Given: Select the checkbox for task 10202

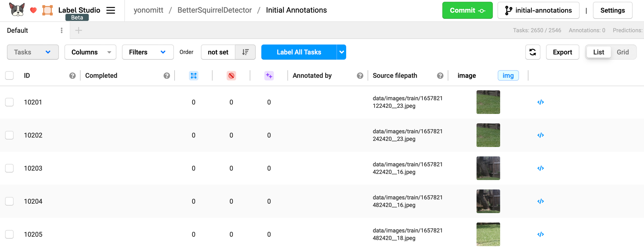Looking at the screenshot, I should click(x=9, y=135).
